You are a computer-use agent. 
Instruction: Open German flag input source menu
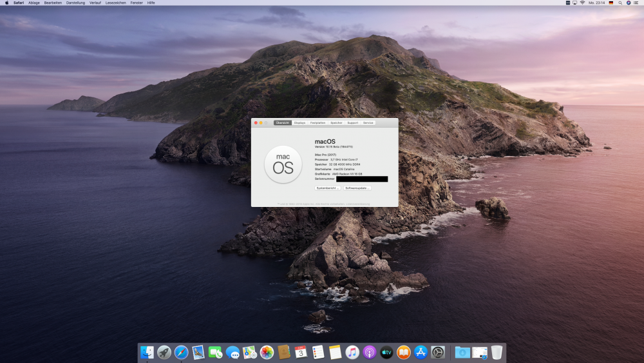[611, 3]
